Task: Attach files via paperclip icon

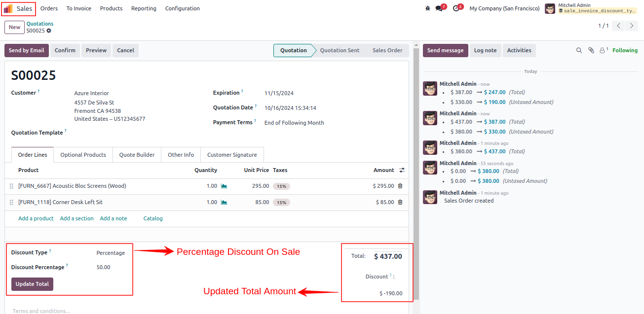Action: tap(591, 50)
